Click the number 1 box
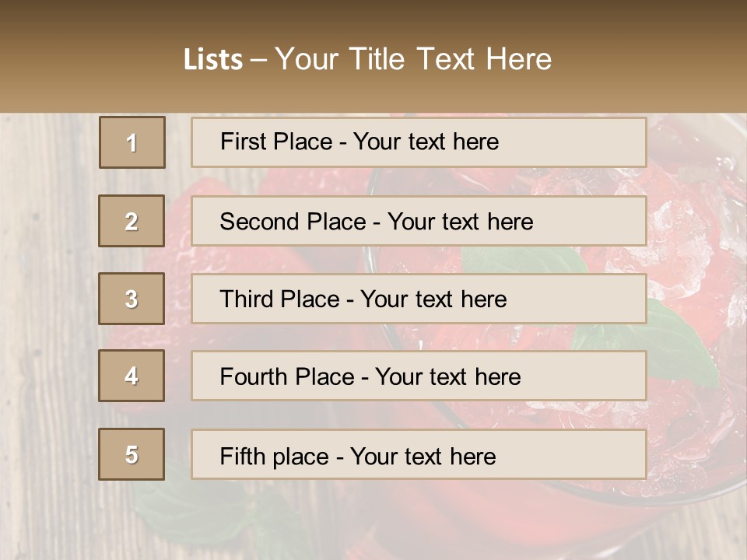 tap(132, 142)
